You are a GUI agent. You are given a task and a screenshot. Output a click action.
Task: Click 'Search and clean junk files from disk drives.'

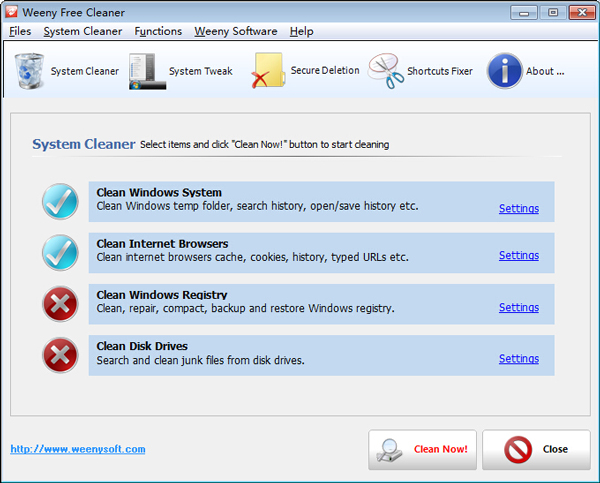click(201, 360)
